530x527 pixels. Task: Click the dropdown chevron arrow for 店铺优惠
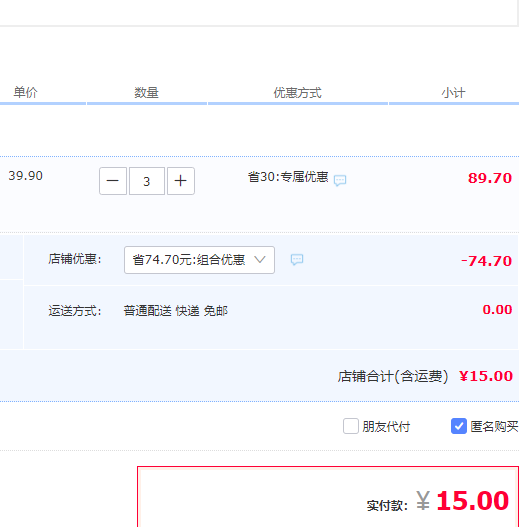click(x=260, y=260)
